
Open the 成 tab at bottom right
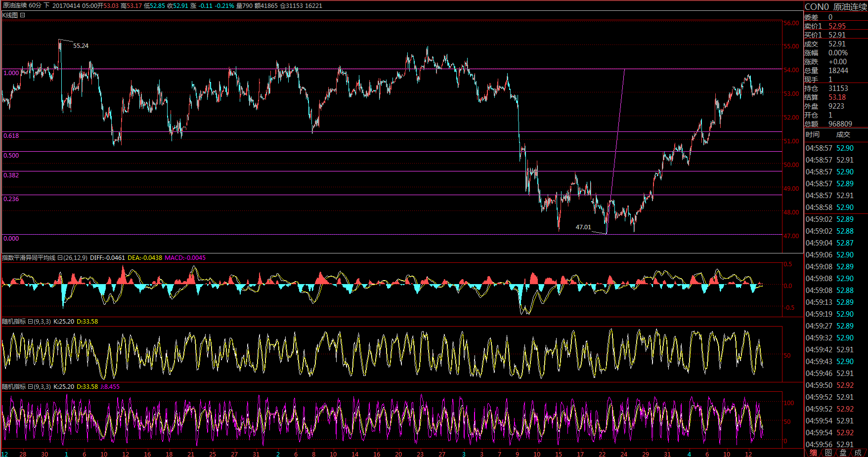click(x=858, y=453)
